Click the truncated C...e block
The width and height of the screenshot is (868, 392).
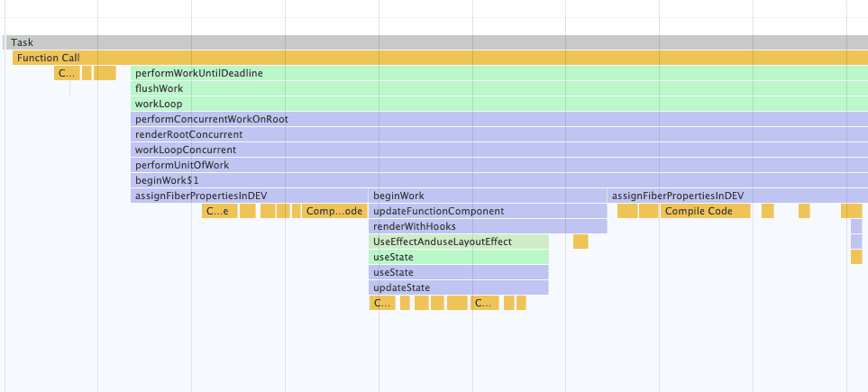[216, 211]
